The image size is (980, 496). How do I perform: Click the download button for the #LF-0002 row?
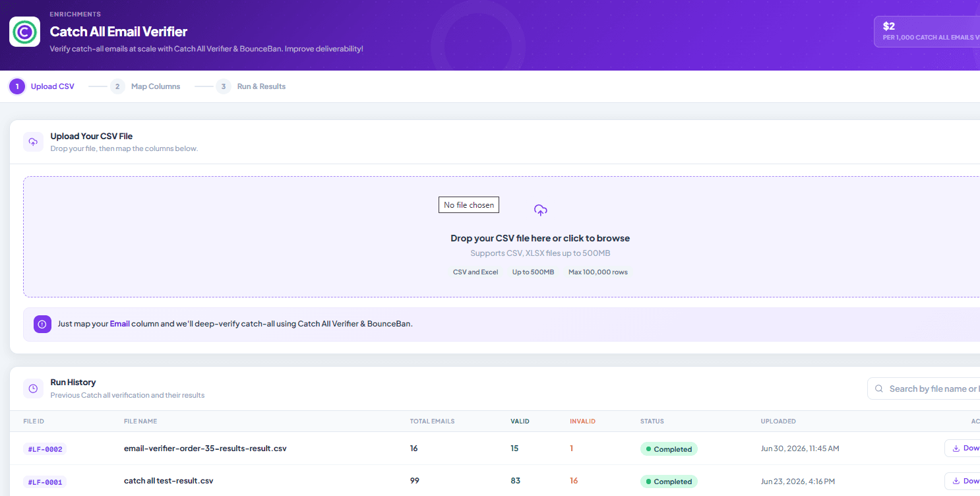pyautogui.click(x=963, y=449)
